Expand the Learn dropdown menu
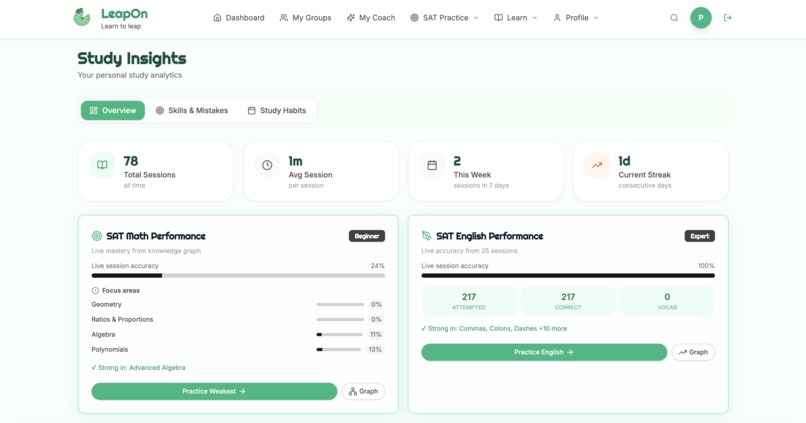806x423 pixels. (x=516, y=17)
